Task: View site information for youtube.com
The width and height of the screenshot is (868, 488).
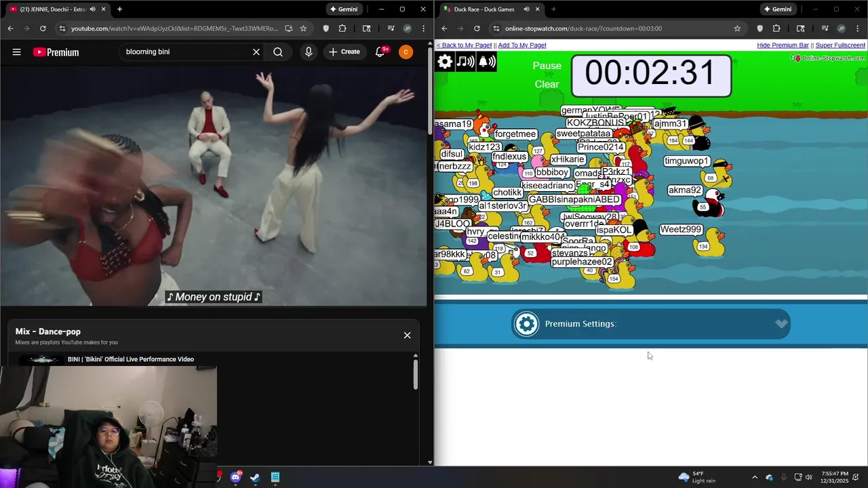Action: (x=62, y=28)
